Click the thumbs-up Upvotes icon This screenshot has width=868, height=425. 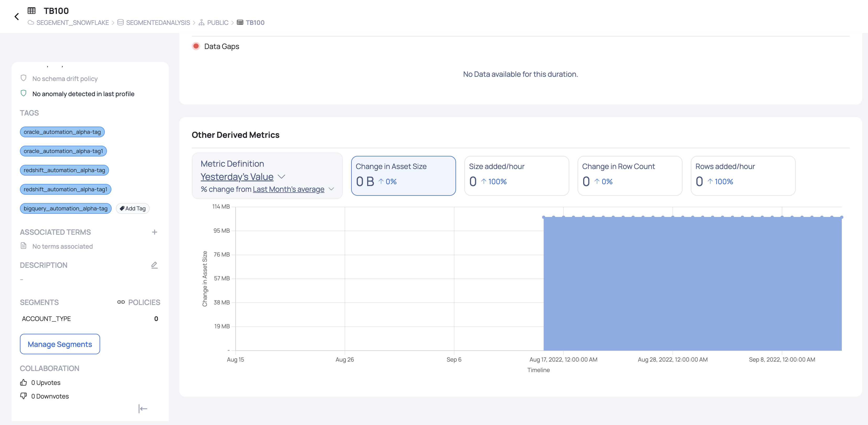pyautogui.click(x=24, y=383)
